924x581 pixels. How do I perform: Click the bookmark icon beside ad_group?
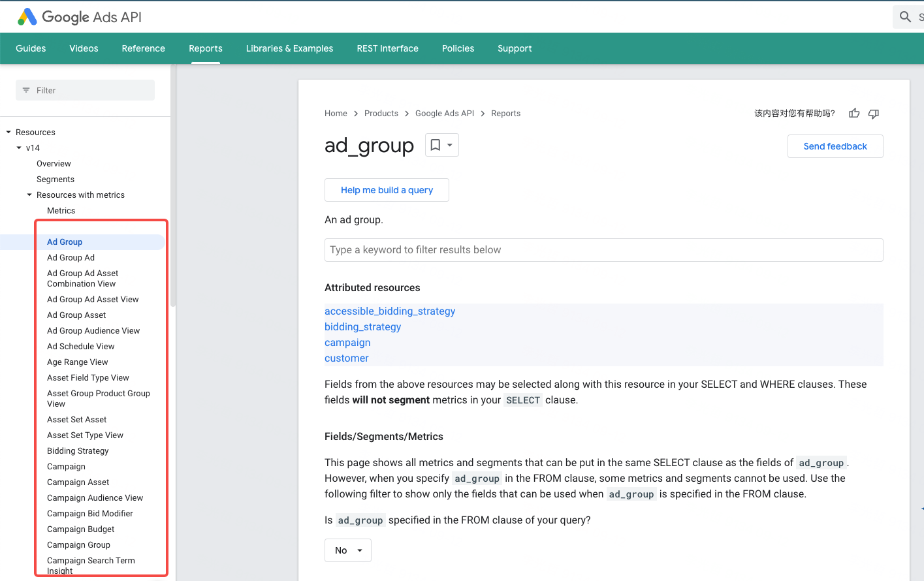point(436,145)
